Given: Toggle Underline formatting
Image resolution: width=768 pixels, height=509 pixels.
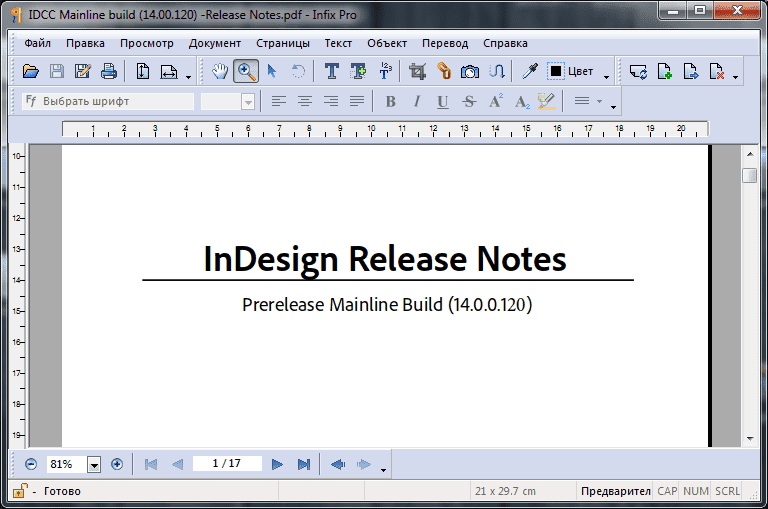Looking at the screenshot, I should pyautogui.click(x=443, y=101).
